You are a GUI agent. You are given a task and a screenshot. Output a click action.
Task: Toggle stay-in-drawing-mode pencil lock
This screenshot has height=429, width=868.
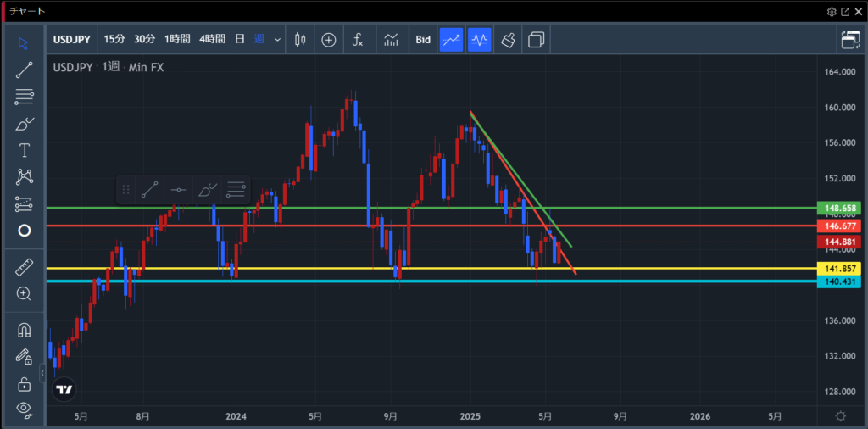click(x=24, y=357)
